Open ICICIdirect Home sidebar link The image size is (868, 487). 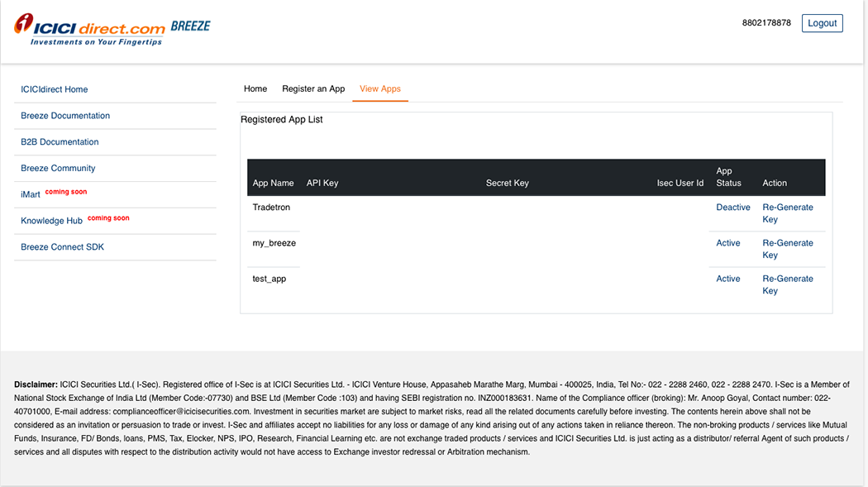55,89
